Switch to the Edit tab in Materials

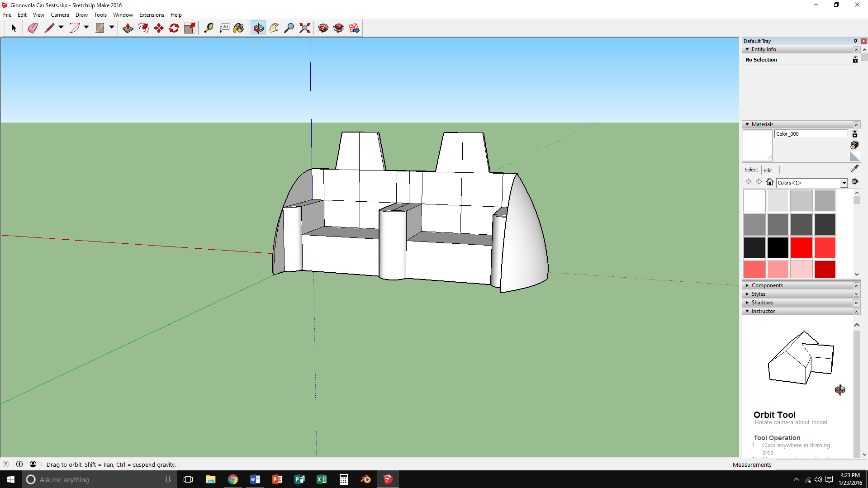coord(768,171)
